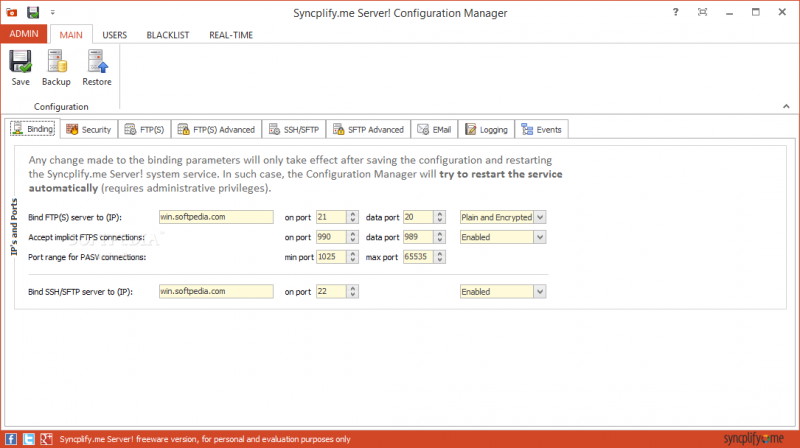Select the EMail tab
This screenshot has width=800, height=448.
[434, 130]
